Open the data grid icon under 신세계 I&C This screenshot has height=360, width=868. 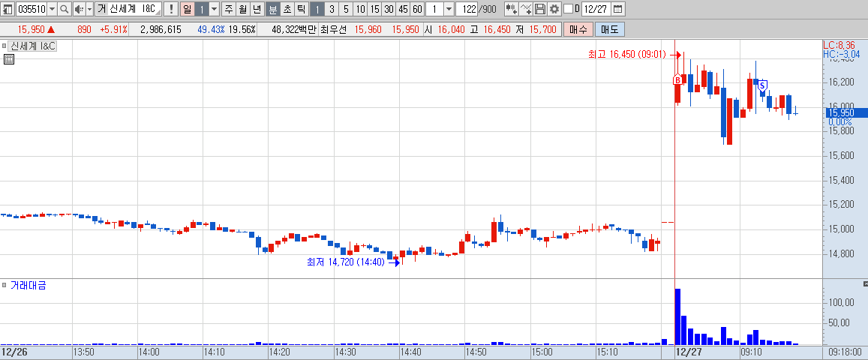[x=8, y=60]
